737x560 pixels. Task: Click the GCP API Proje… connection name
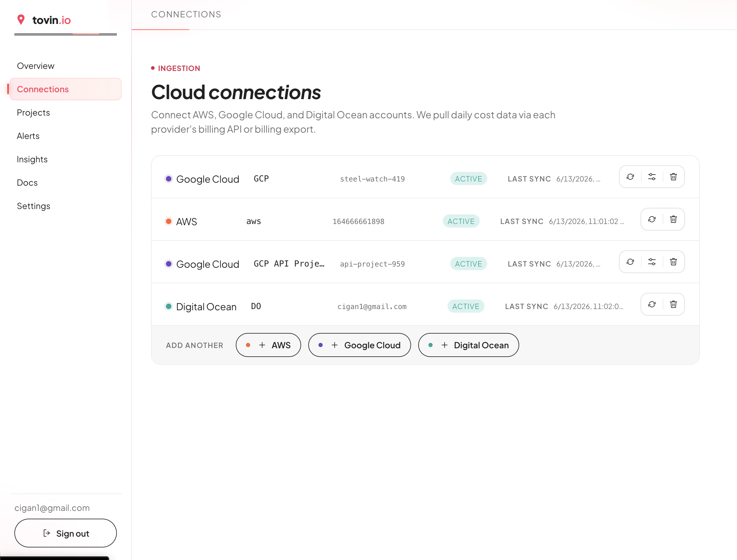point(289,264)
